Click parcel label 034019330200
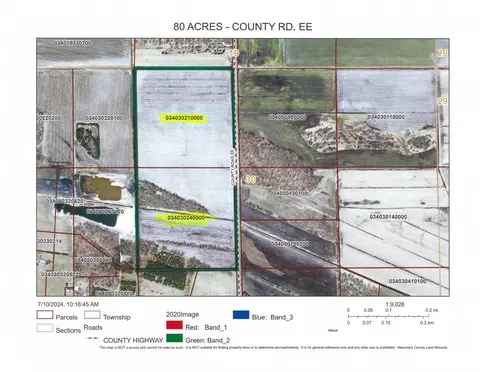Viewport: 480px width, 372px height. click(72, 43)
